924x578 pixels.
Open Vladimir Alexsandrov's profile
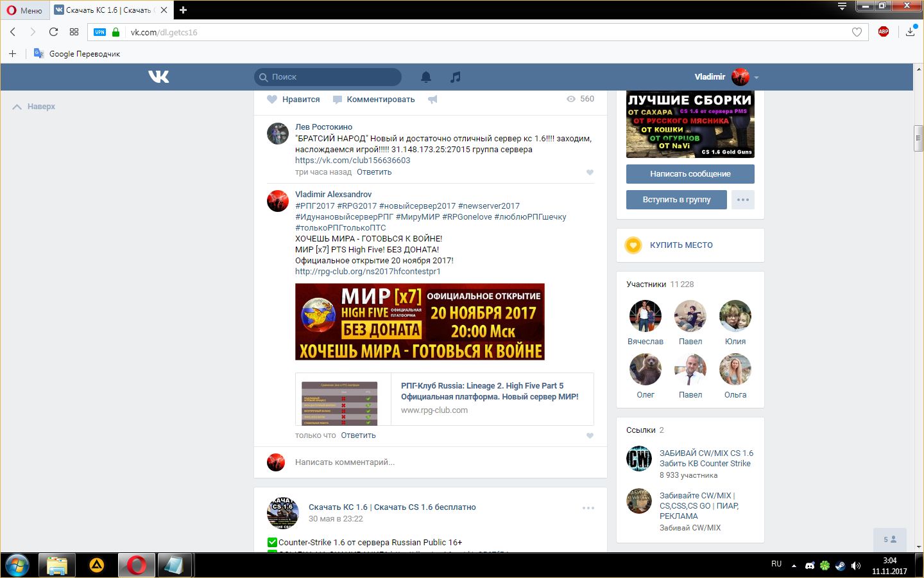tap(333, 195)
